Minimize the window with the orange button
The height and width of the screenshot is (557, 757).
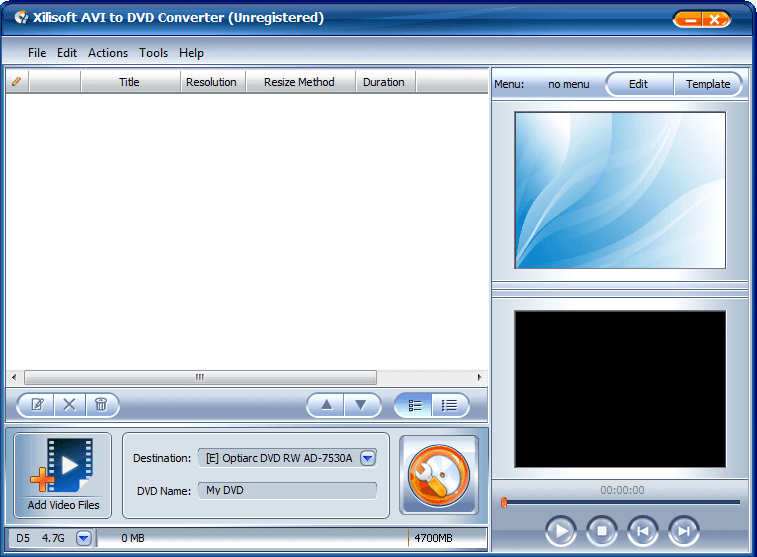tap(689, 20)
